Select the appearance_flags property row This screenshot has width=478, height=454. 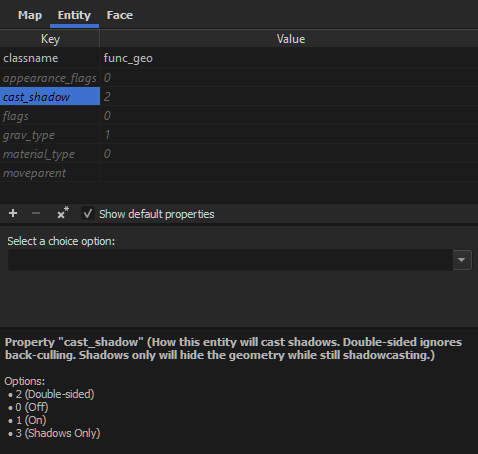(239, 78)
